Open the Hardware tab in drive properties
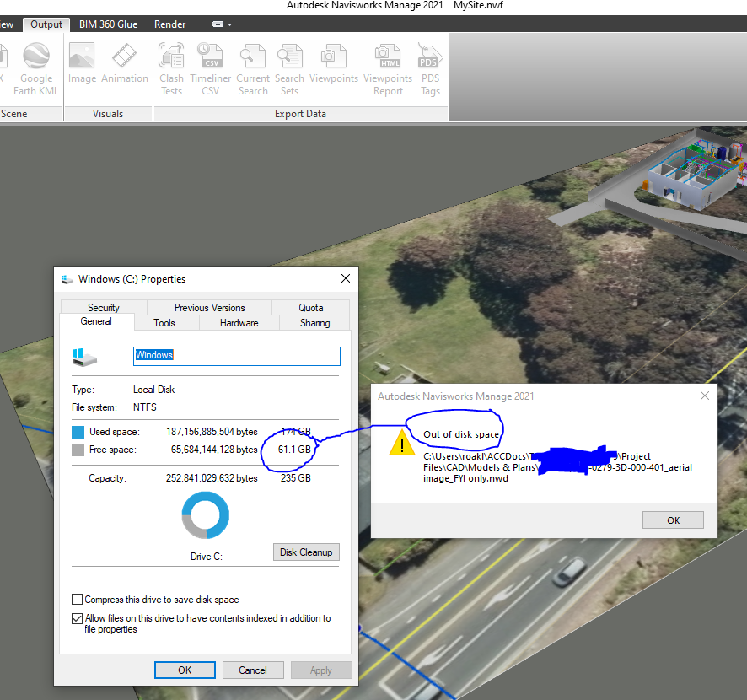This screenshot has height=700, width=747. coord(239,322)
